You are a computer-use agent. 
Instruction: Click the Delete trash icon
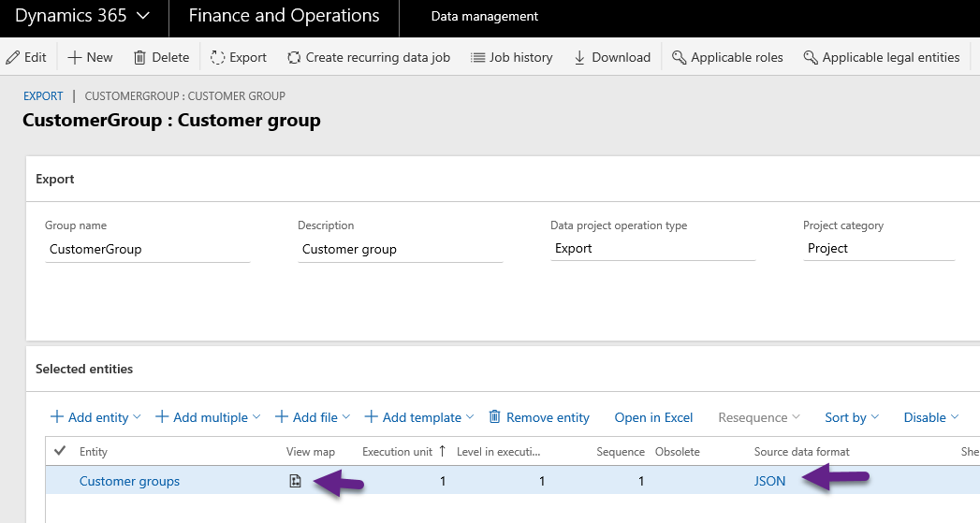(x=140, y=57)
